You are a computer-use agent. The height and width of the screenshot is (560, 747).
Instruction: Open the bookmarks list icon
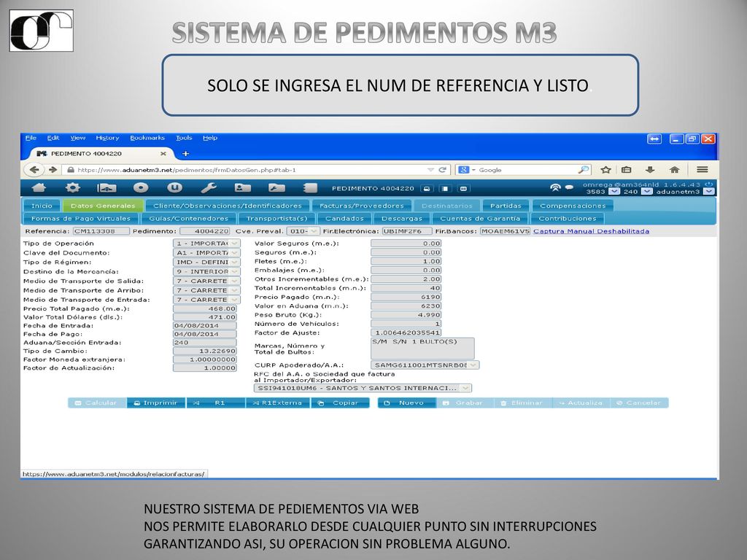coord(626,169)
